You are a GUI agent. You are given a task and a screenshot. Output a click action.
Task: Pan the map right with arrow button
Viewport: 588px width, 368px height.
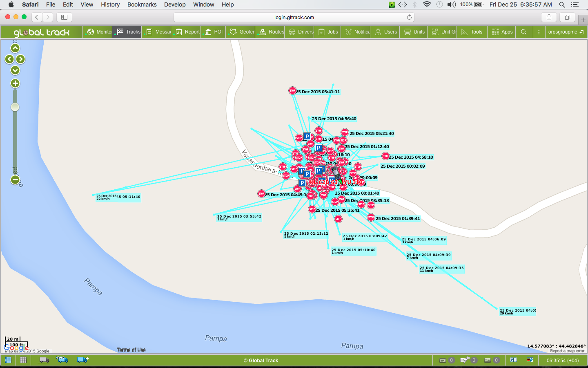coord(21,59)
